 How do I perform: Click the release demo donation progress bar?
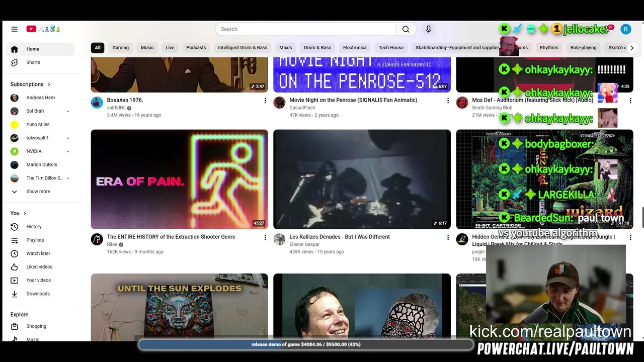306,344
